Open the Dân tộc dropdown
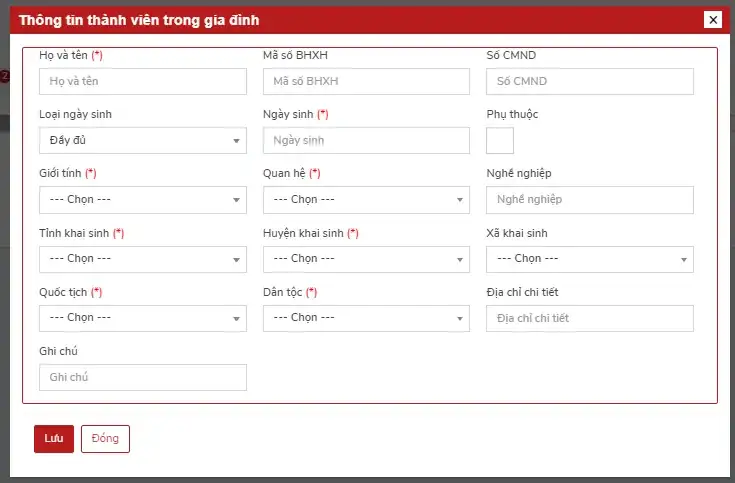This screenshot has width=735, height=483. click(366, 318)
